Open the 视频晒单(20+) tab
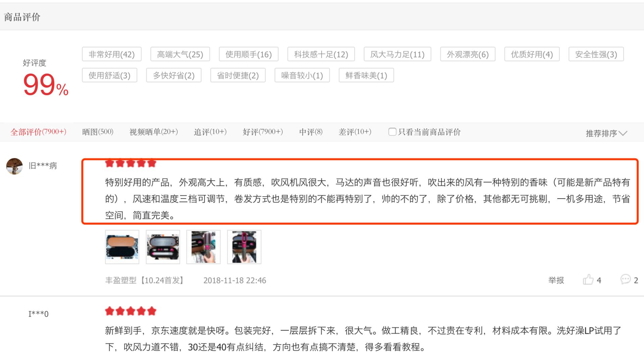644x357 pixels. (x=153, y=132)
